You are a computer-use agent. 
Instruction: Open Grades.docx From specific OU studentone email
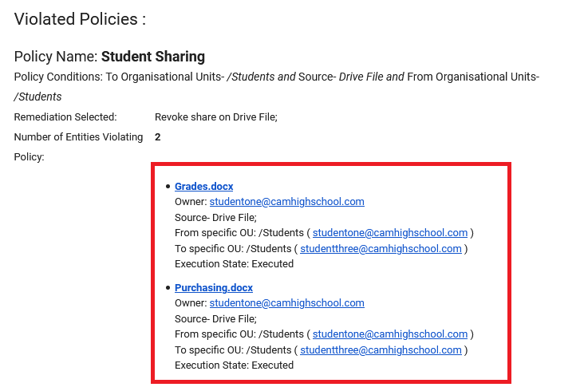click(x=389, y=233)
